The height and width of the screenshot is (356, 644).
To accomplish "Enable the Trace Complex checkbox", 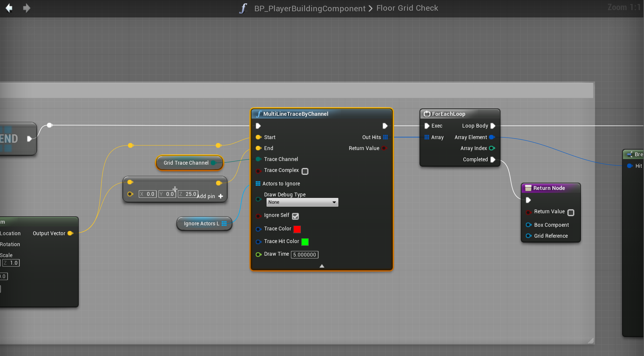I will [305, 171].
